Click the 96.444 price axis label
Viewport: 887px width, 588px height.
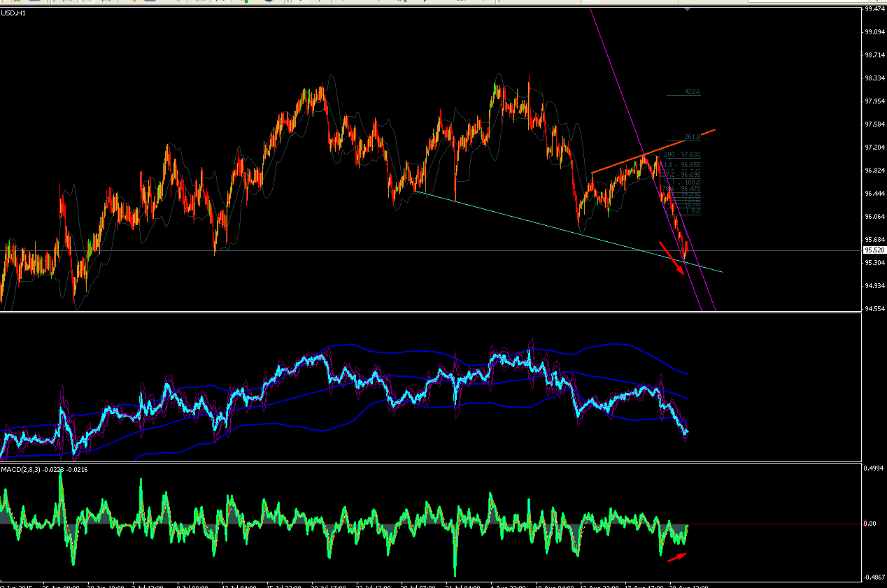tap(874, 194)
